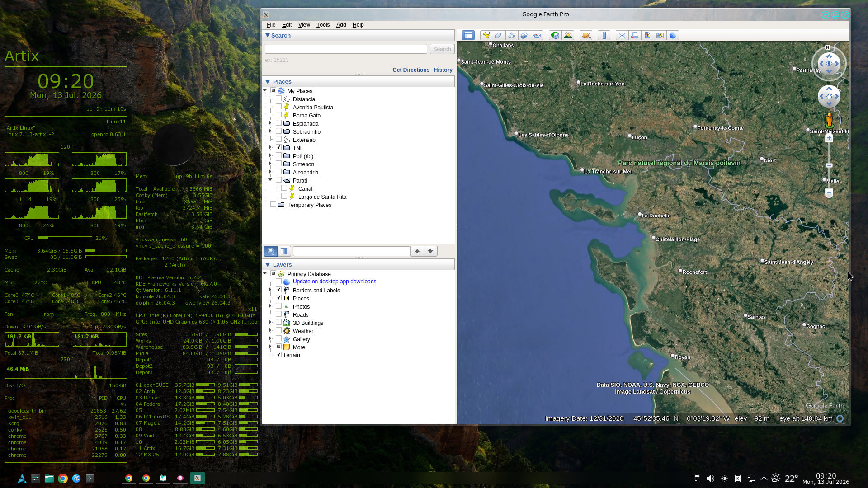Expand the Weather layer group

pos(270,331)
